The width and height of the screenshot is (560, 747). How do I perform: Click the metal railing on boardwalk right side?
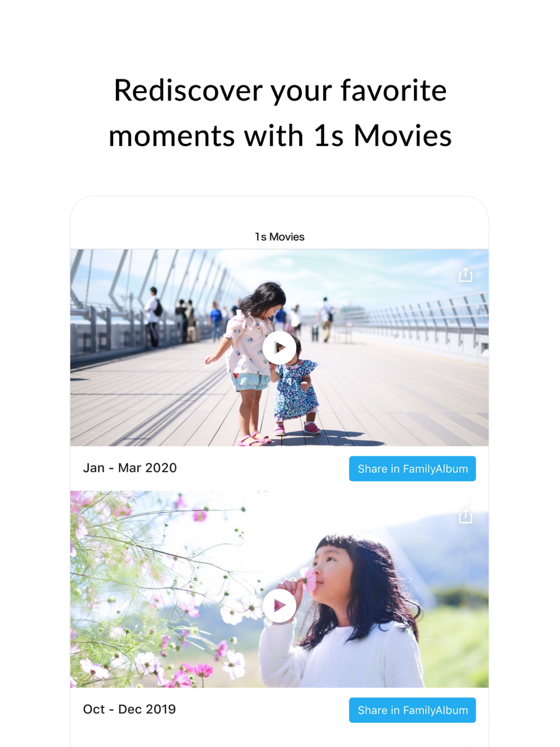click(426, 325)
